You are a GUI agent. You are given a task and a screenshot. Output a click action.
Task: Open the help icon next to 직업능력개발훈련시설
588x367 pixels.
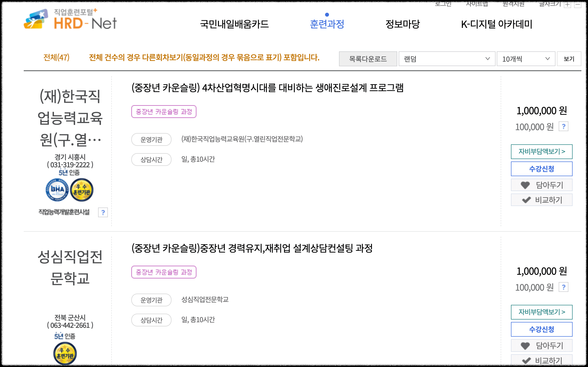pos(103,212)
